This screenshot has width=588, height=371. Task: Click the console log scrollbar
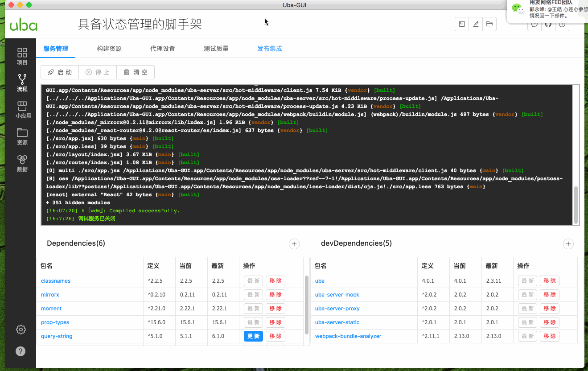576,205
